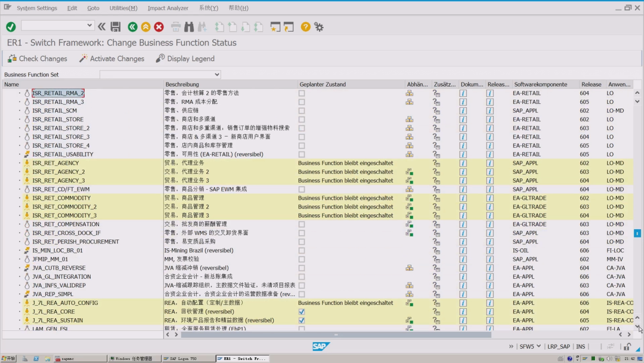Tick the checkbox for ISR_RETAIL_STORE_3
The width and height of the screenshot is (644, 363).
point(302,137)
